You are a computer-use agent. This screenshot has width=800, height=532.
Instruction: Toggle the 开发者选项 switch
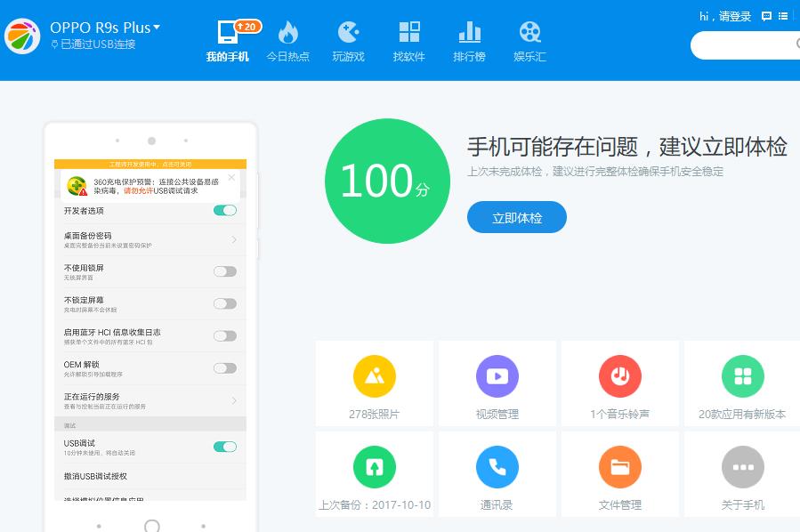tap(225, 210)
